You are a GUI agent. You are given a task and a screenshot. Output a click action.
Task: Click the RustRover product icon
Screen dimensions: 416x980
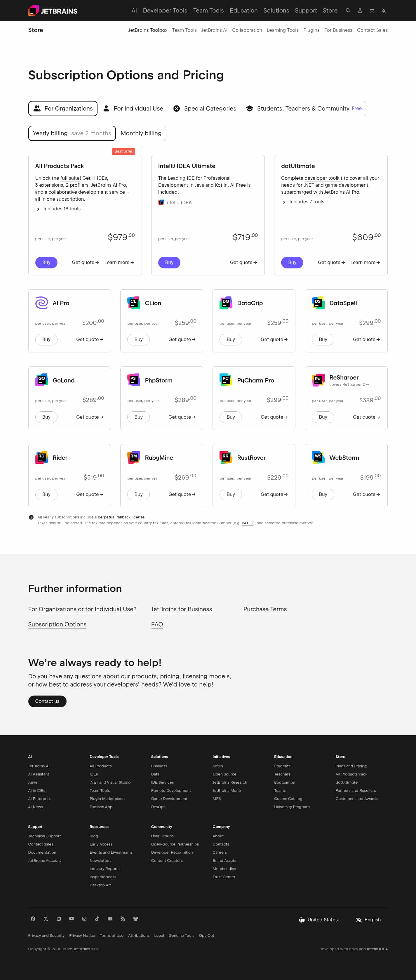click(226, 458)
